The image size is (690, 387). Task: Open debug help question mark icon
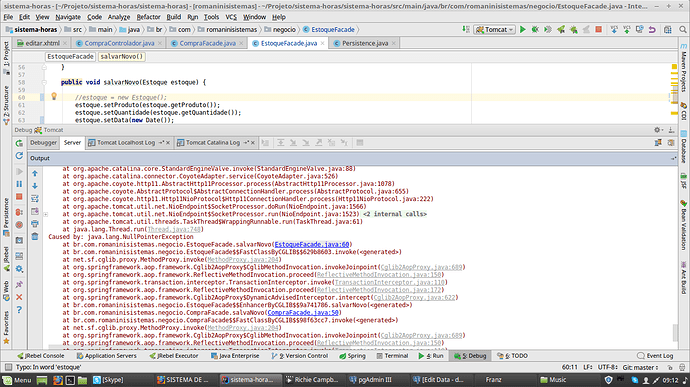pyautogui.click(x=19, y=310)
